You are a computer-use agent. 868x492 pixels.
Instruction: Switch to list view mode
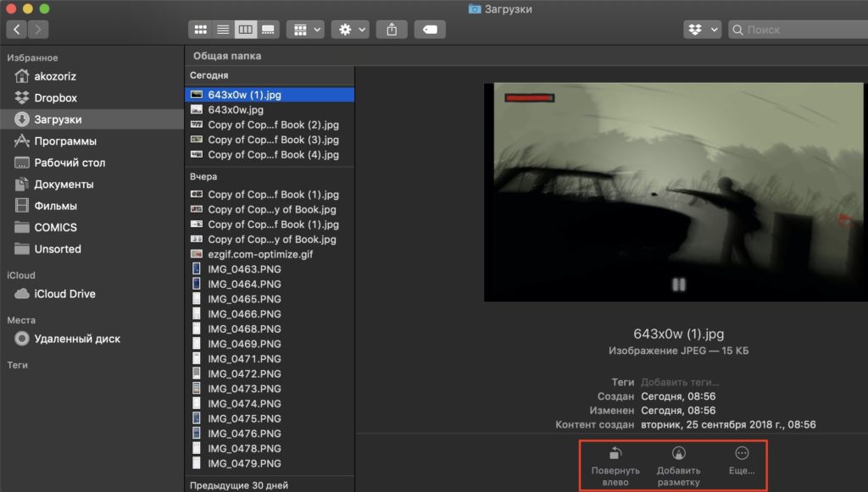223,30
